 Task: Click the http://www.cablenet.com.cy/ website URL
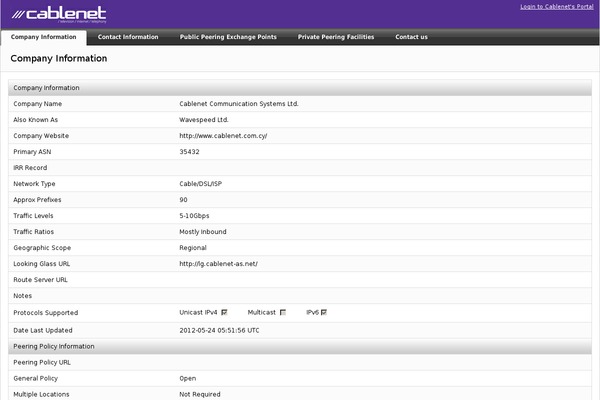(x=223, y=136)
